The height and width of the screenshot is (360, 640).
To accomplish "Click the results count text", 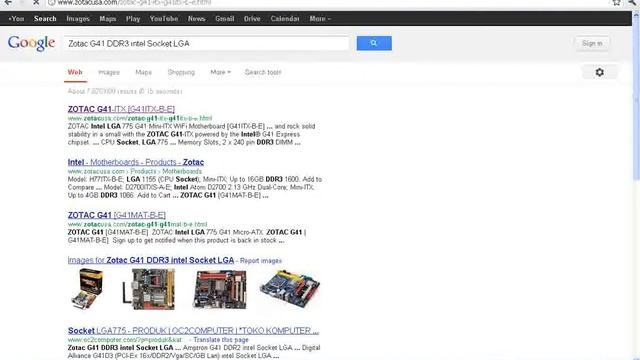I will pos(125,91).
